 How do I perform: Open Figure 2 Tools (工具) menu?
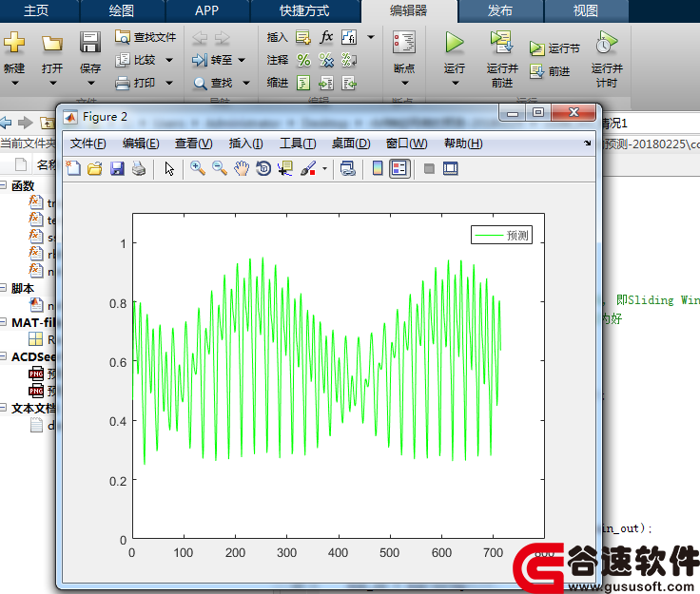tap(298, 144)
